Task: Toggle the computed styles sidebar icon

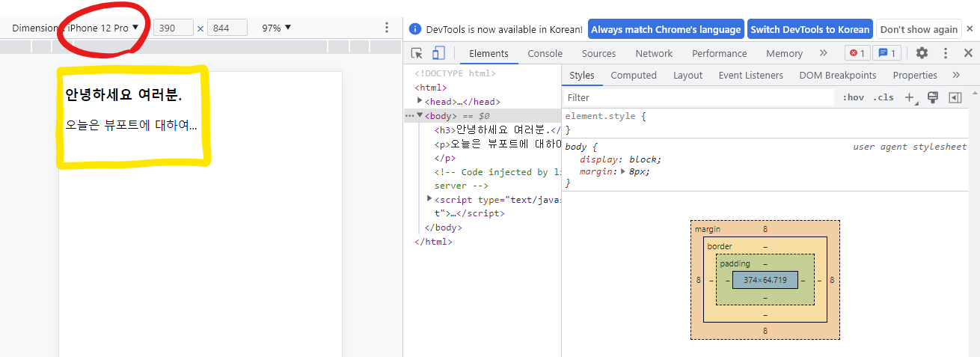Action: click(955, 97)
